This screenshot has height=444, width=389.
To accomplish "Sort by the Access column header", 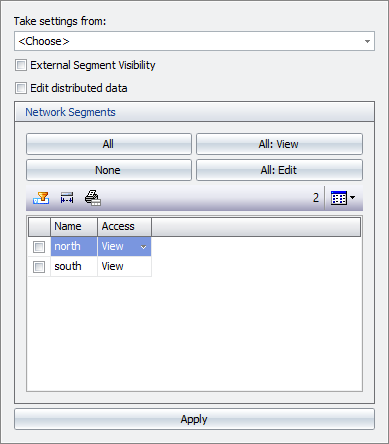I will 124,227.
